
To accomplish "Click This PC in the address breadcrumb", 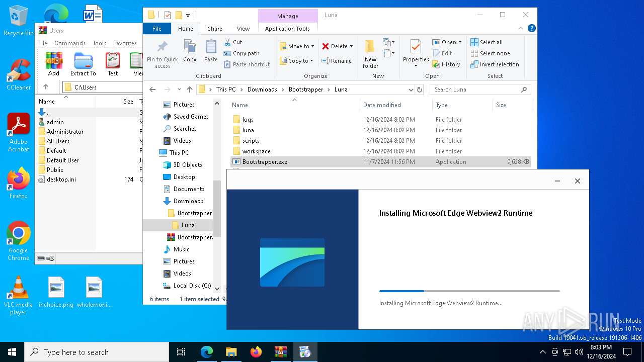I will pos(226,89).
